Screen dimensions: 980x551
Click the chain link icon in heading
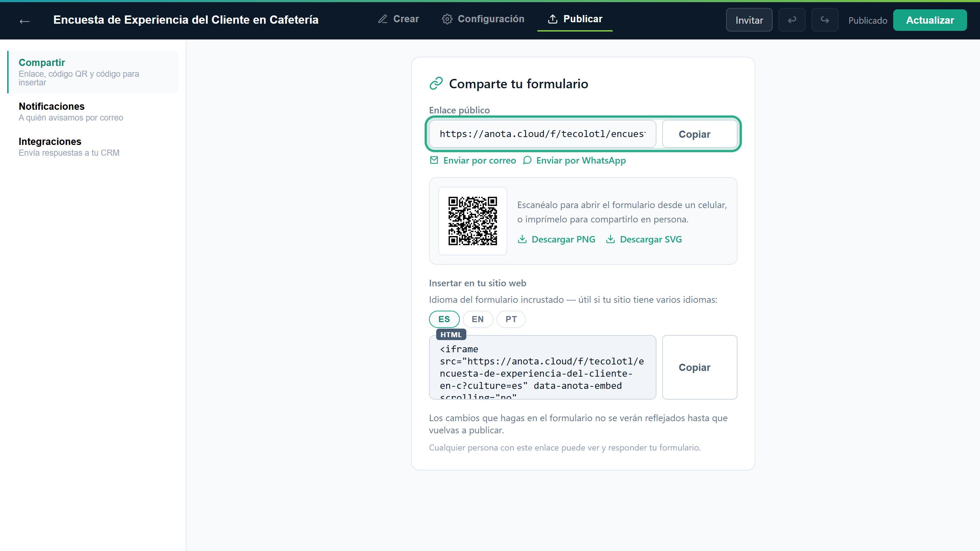(x=436, y=83)
